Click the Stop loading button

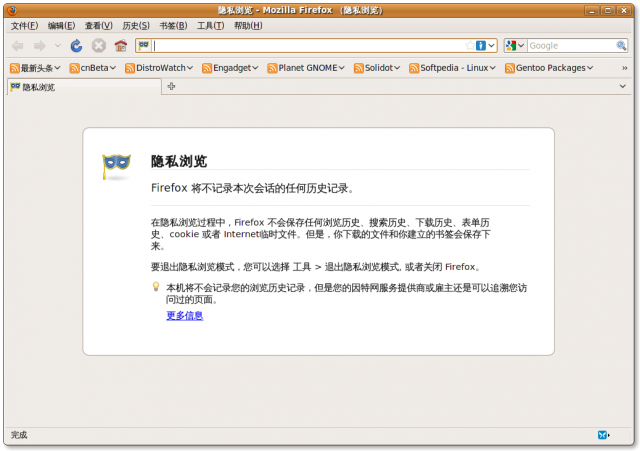(98, 46)
